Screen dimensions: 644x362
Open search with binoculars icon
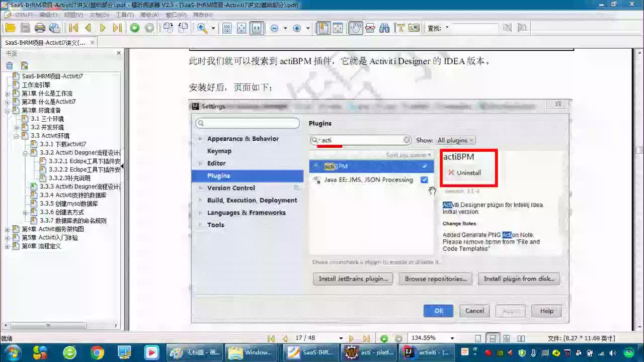[385, 28]
